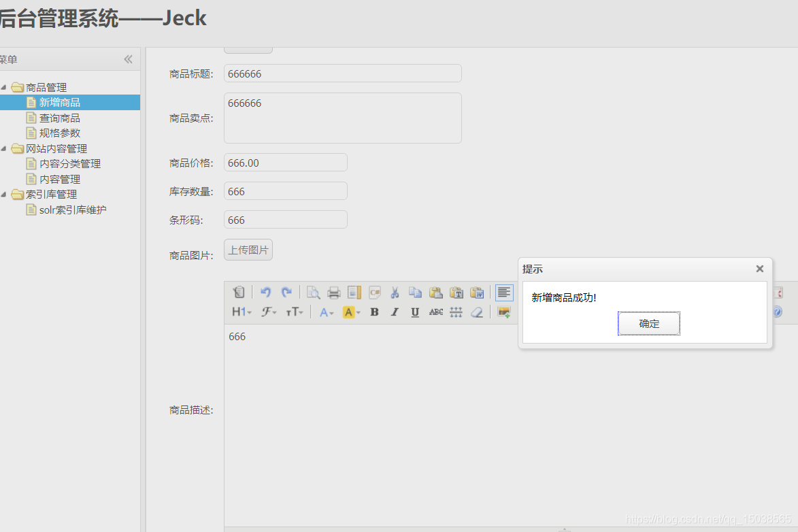The width and height of the screenshot is (798, 532).
Task: Collapse the sidebar menu panel
Action: click(129, 60)
